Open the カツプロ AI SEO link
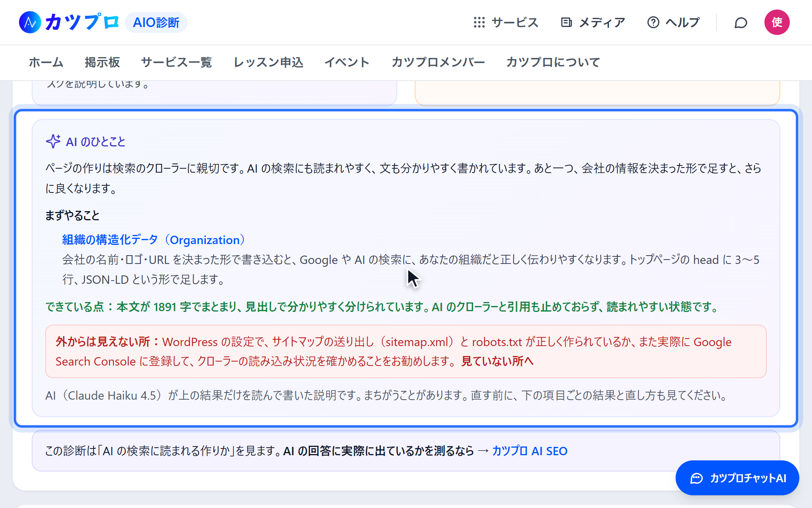Image resolution: width=812 pixels, height=508 pixels. coord(530,451)
